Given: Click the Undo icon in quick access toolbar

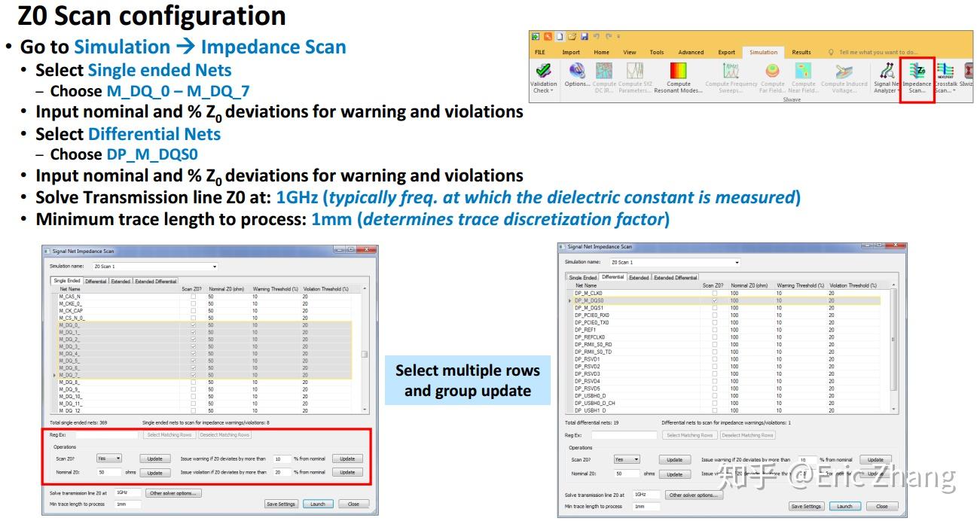Looking at the screenshot, I should click(596, 36).
